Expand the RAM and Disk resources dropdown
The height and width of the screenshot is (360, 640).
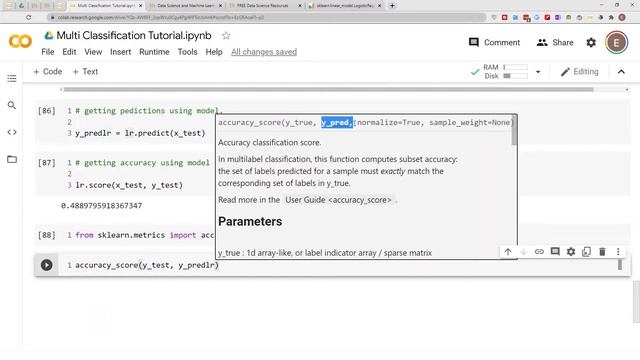tap(538, 72)
